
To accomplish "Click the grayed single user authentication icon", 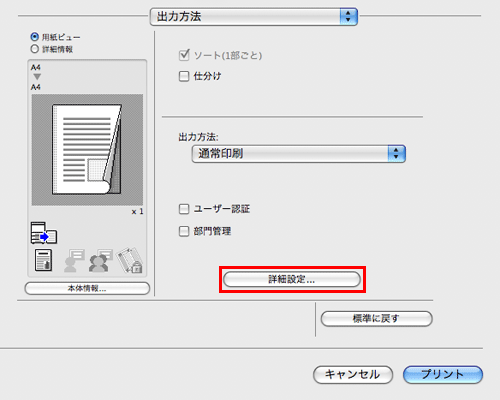I will coord(74,261).
